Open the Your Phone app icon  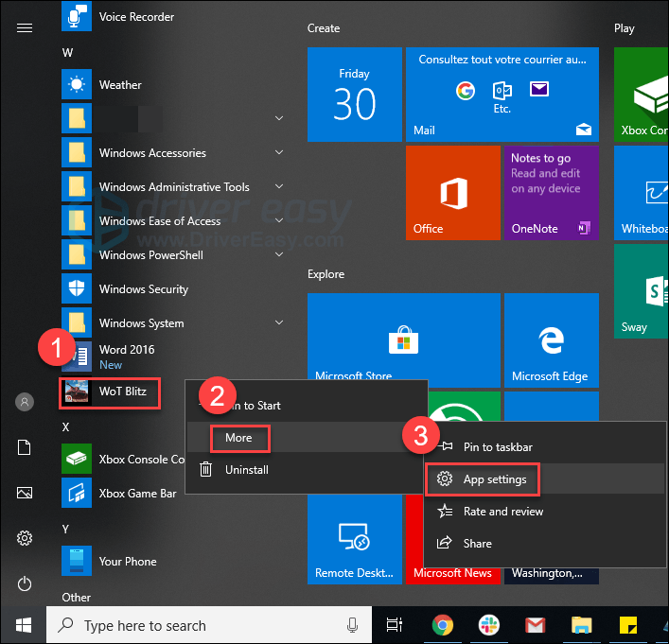tap(77, 561)
